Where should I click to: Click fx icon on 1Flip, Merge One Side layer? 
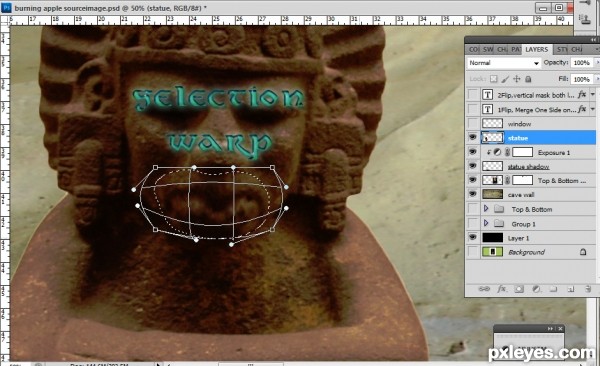pyautogui.click(x=582, y=109)
